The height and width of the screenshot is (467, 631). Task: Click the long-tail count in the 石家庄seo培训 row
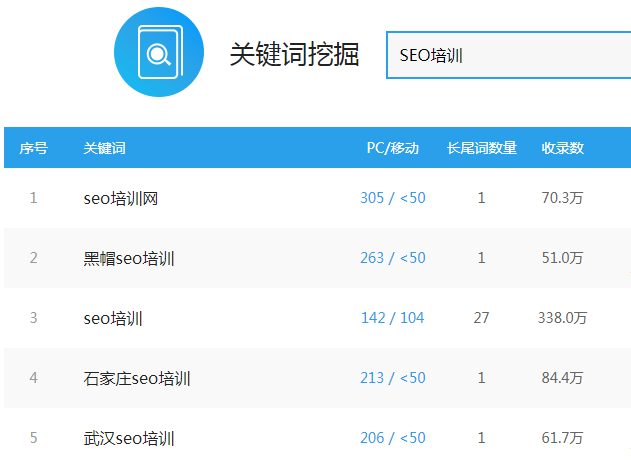(x=481, y=378)
